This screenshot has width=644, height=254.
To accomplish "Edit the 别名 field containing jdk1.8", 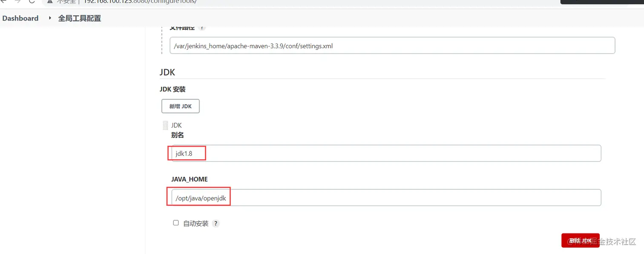I will pos(386,153).
